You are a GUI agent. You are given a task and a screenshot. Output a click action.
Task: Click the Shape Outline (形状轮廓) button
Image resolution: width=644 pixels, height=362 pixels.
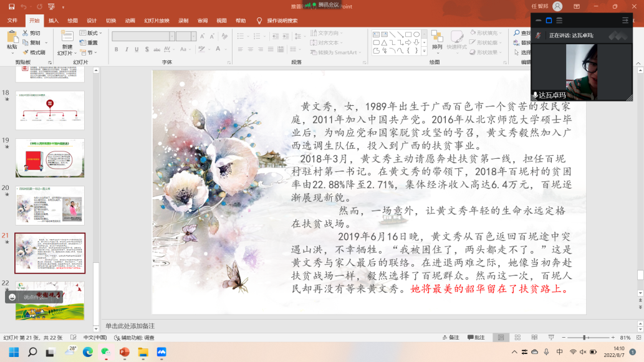coord(488,43)
